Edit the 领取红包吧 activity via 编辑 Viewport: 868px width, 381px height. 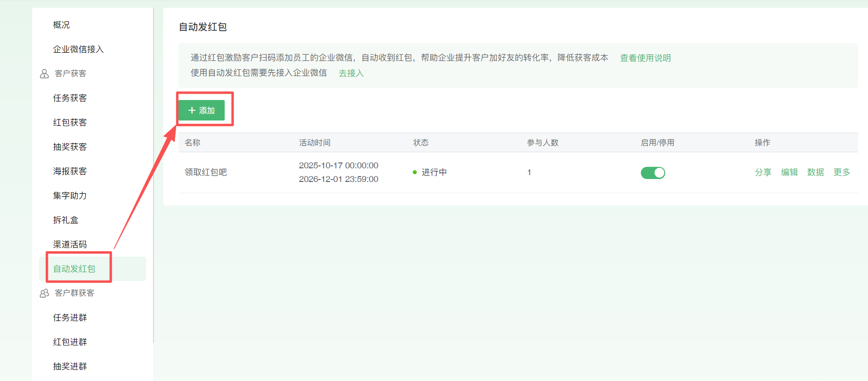(789, 172)
